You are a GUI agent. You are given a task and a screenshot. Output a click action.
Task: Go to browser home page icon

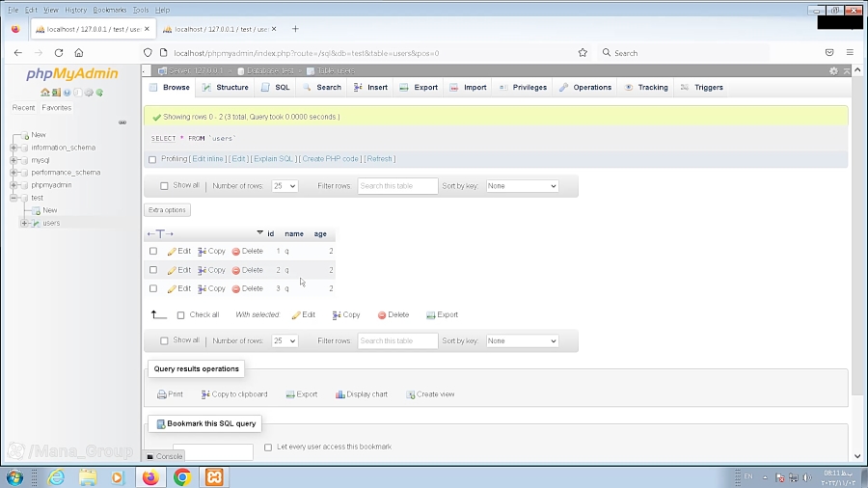pyautogui.click(x=79, y=53)
